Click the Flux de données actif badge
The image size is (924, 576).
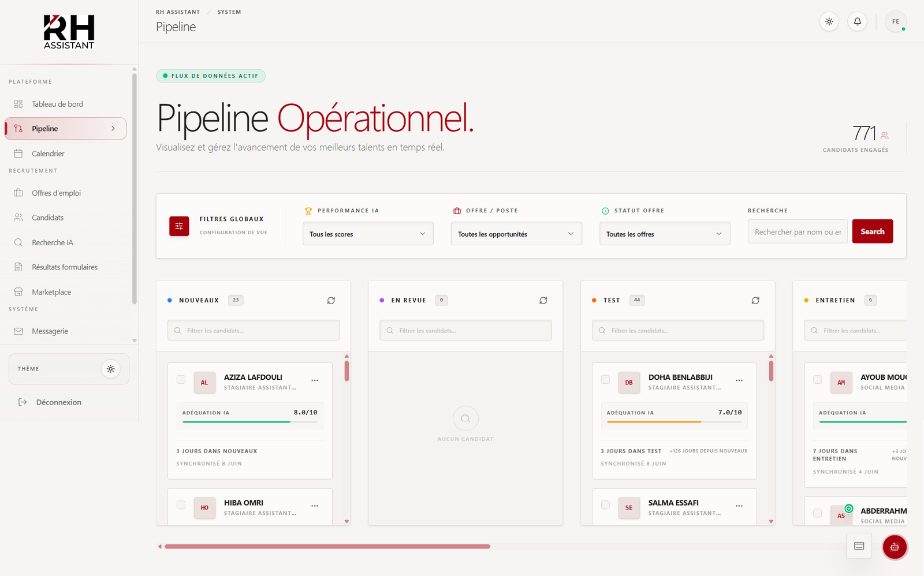coord(211,76)
